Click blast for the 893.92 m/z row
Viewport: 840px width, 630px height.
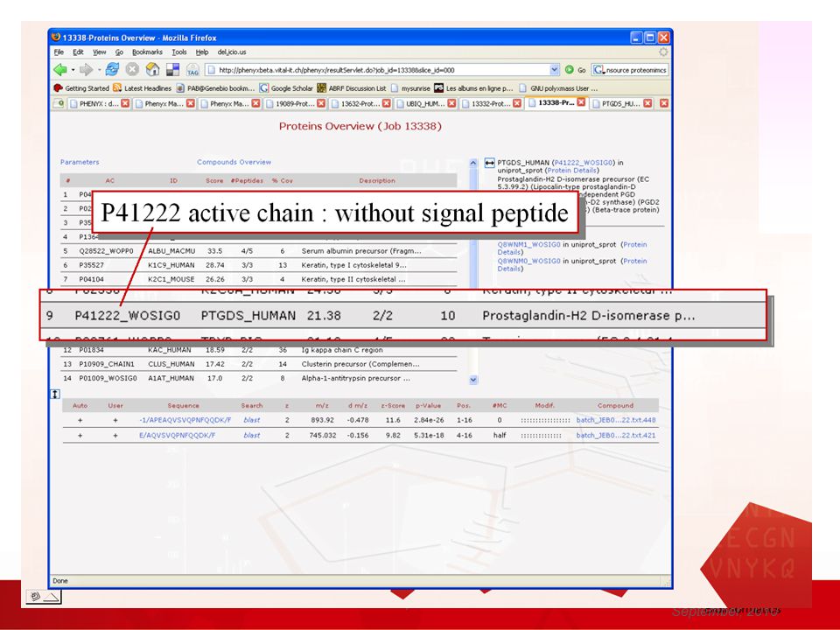click(252, 420)
